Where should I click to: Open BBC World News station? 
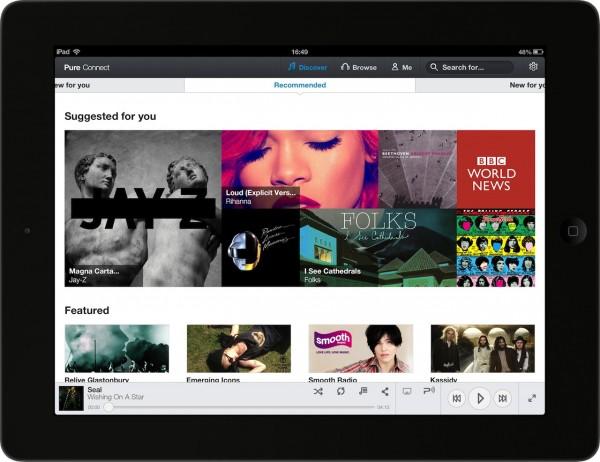[x=496, y=169]
